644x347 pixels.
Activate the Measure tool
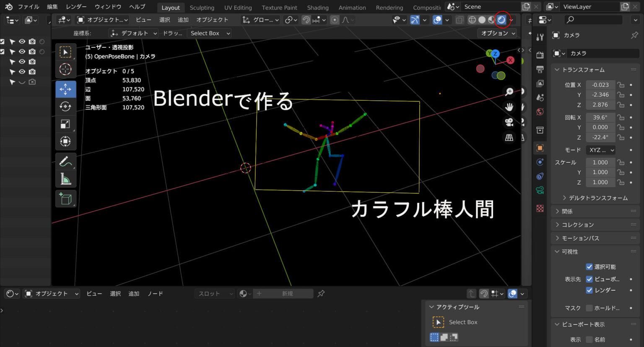pyautogui.click(x=66, y=178)
